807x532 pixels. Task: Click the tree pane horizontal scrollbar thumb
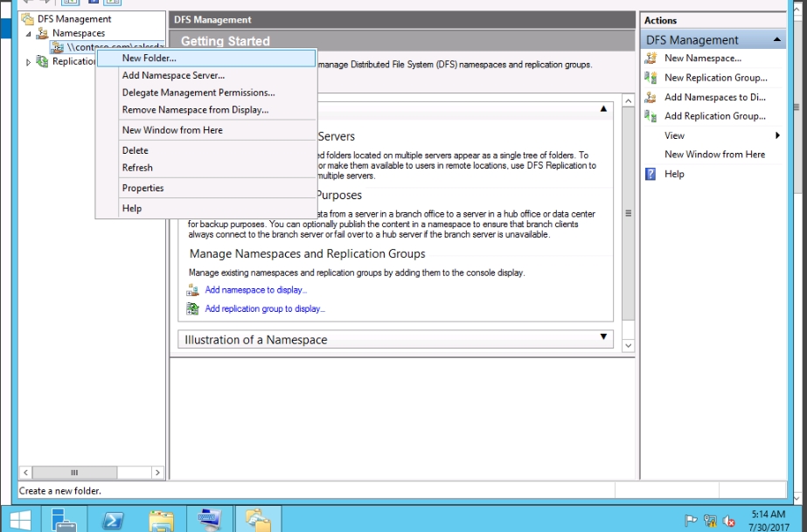74,473
